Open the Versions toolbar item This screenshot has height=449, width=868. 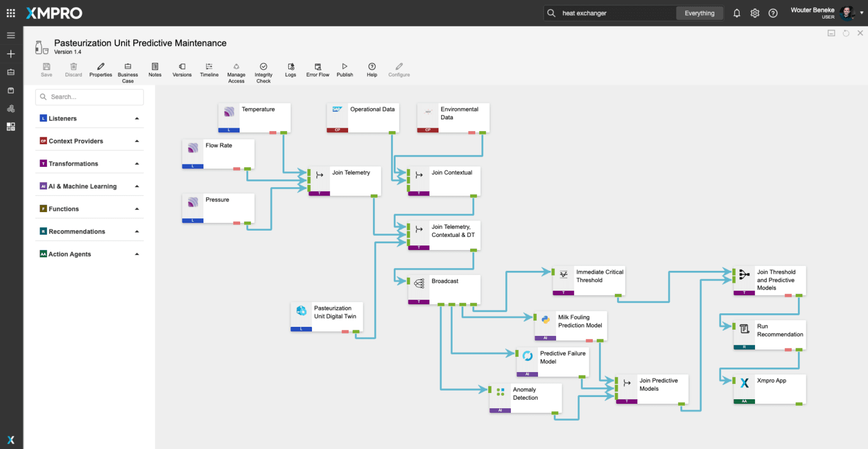click(x=182, y=67)
